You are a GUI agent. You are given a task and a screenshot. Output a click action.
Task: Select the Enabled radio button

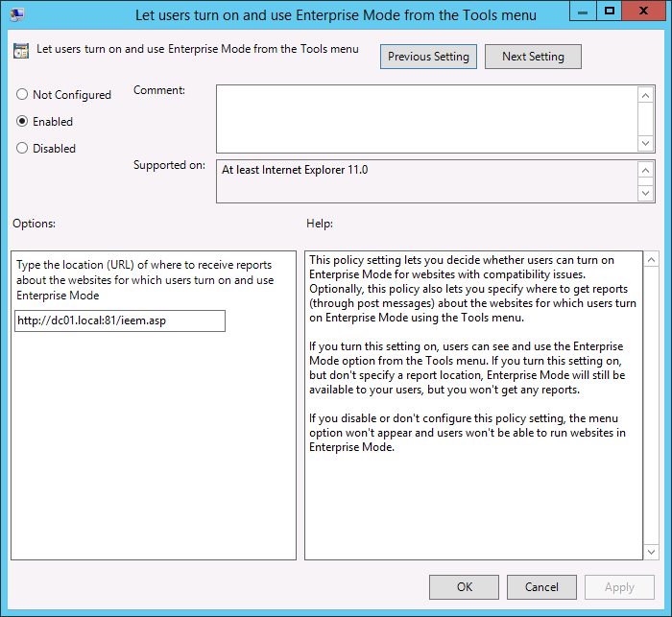(22, 122)
